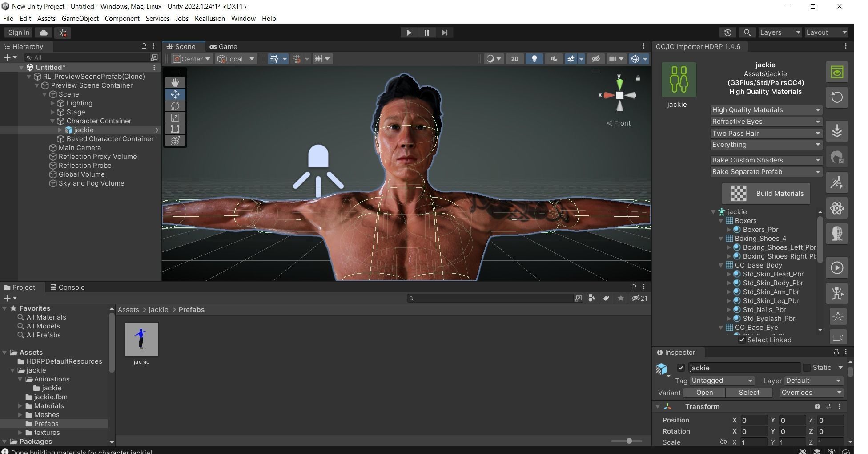Open Unity cloud services icon
Viewport: 868px width, 454px height.
[x=44, y=32]
